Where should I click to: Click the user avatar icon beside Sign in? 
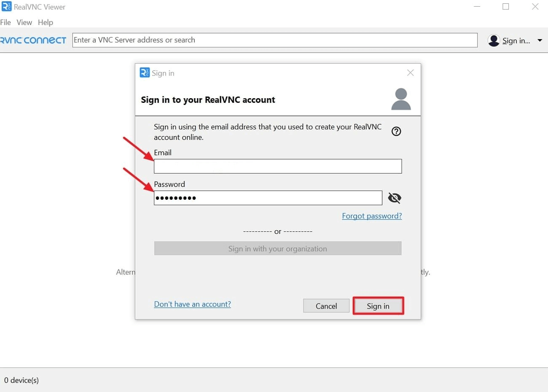click(494, 40)
